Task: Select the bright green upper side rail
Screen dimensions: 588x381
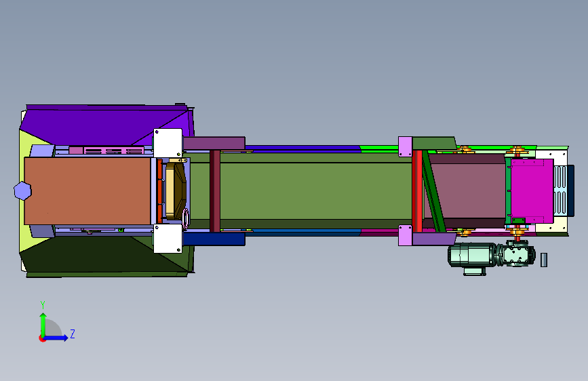Action: coord(378,148)
